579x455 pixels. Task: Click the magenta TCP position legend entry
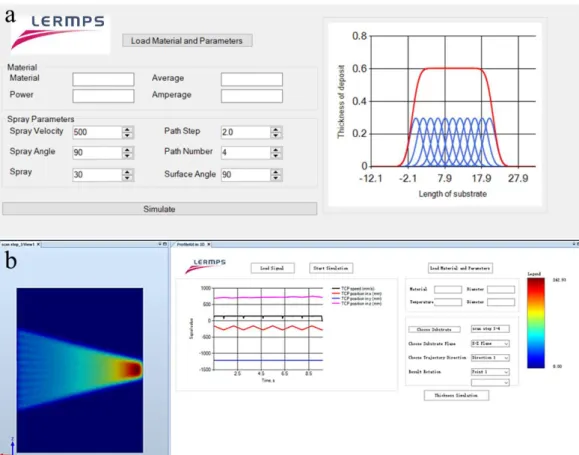click(357, 303)
